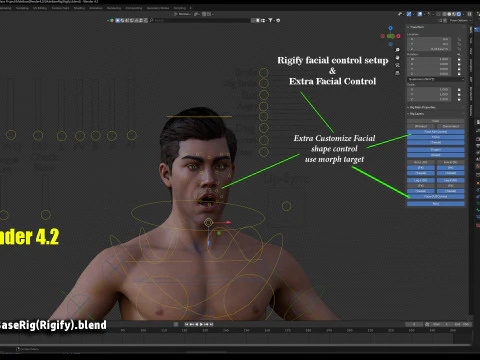Click the funnel filter icon
The image size is (480, 360).
270,20
